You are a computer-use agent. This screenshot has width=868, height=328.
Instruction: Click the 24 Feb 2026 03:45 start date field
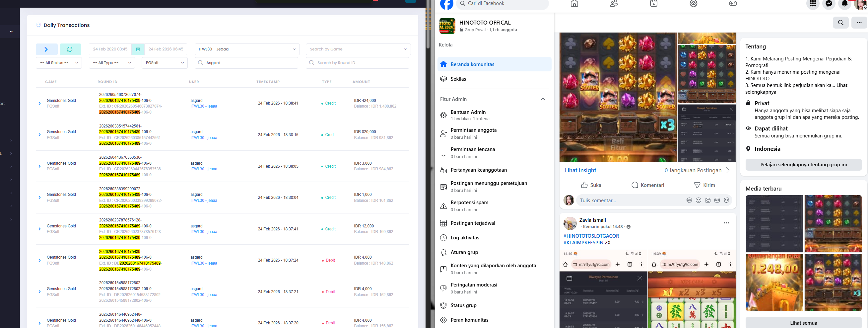110,49
